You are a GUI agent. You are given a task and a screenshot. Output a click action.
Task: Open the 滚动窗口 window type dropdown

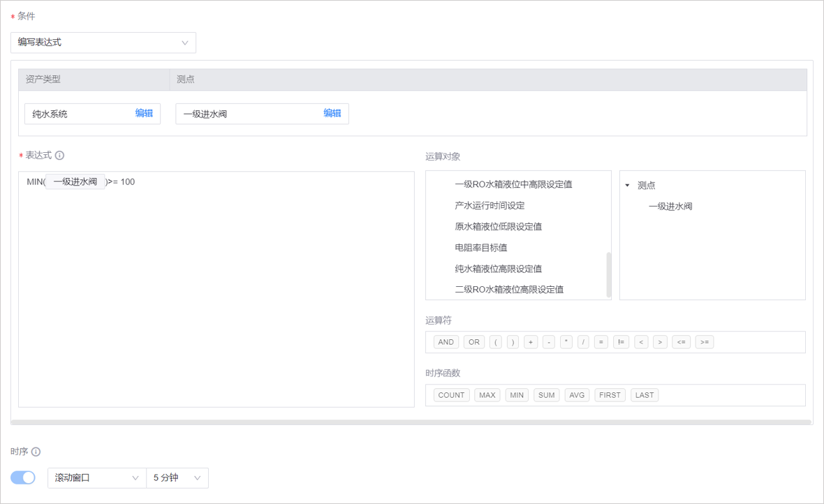96,478
